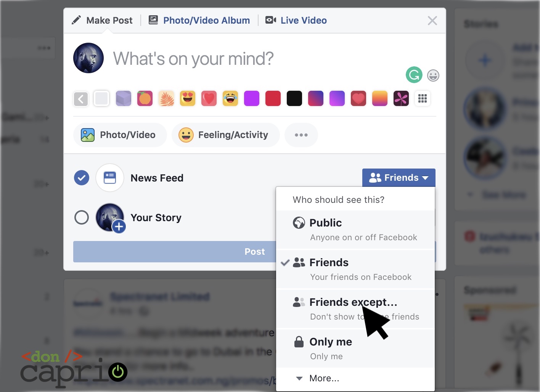Choose the orange fruit background
The width and height of the screenshot is (540, 392).
pos(145,98)
